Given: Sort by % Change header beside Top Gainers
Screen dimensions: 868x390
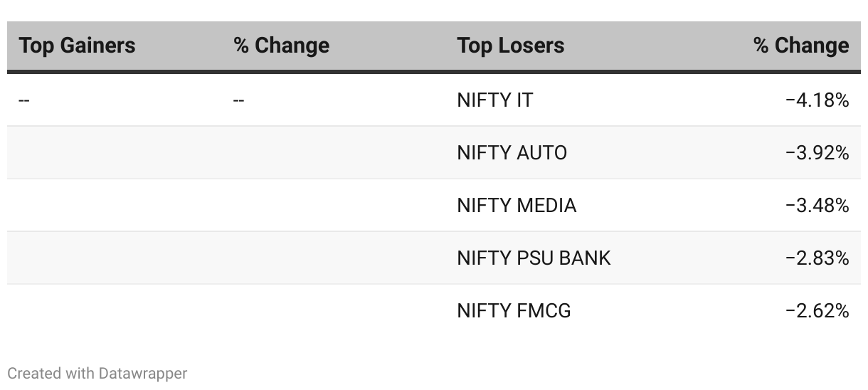Looking at the screenshot, I should [x=281, y=46].
